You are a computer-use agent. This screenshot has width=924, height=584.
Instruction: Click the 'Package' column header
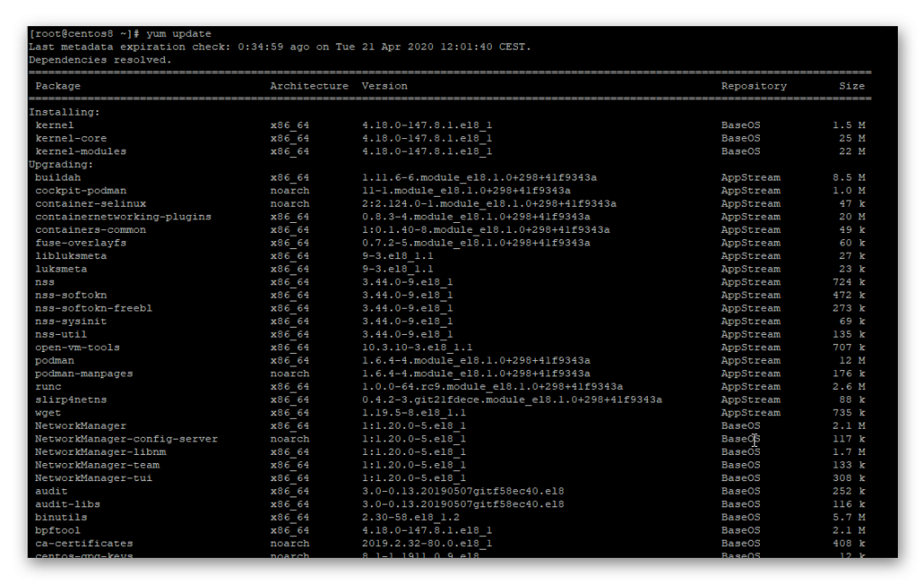58,86
